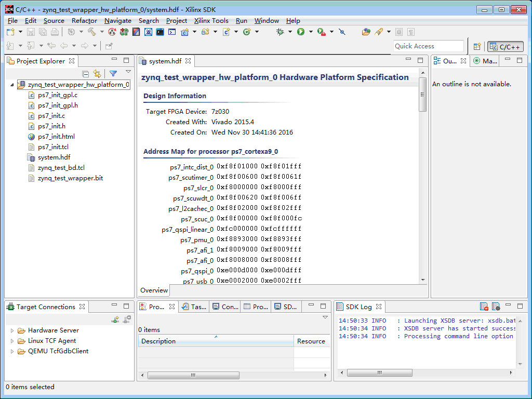Image resolution: width=532 pixels, height=399 pixels.
Task: Click SDK Log settings gear icon
Action: (496, 307)
